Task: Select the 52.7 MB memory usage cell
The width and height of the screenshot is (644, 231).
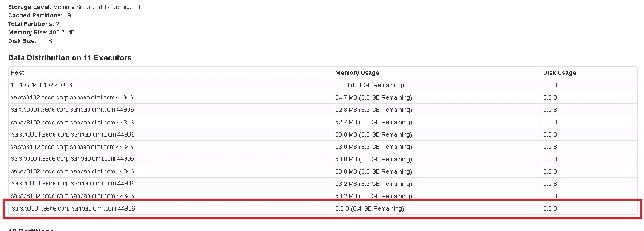Action: tap(373, 122)
